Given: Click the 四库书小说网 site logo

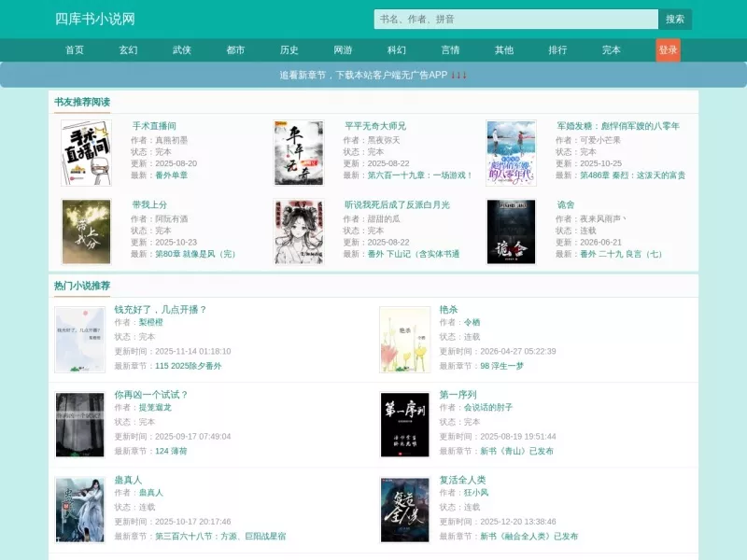Looking at the screenshot, I should click(x=95, y=19).
